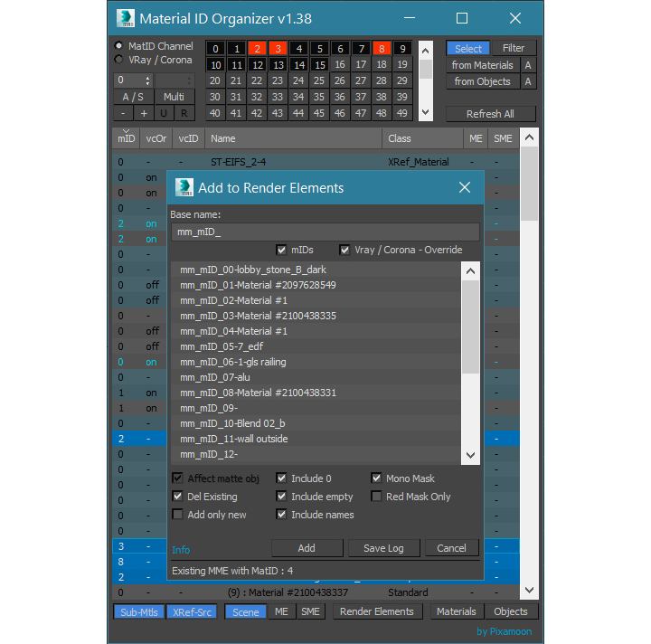Select ID number 49 in the grid

click(401, 113)
